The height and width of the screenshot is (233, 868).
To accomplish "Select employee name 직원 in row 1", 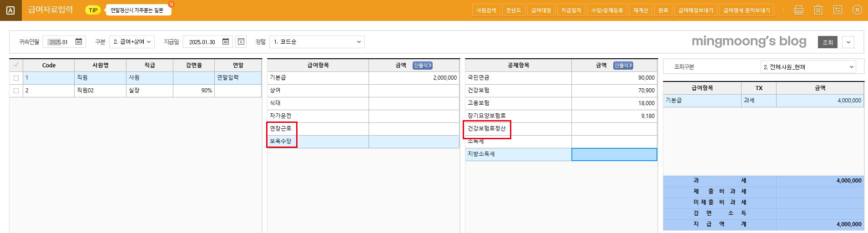I will coord(100,78).
